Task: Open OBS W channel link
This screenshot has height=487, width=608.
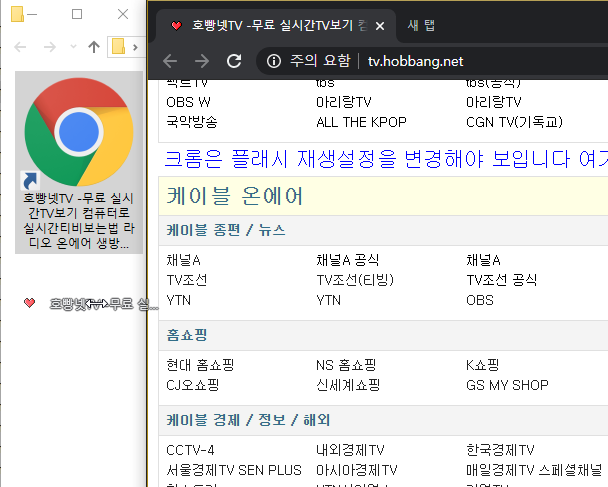Action: pyautogui.click(x=188, y=102)
